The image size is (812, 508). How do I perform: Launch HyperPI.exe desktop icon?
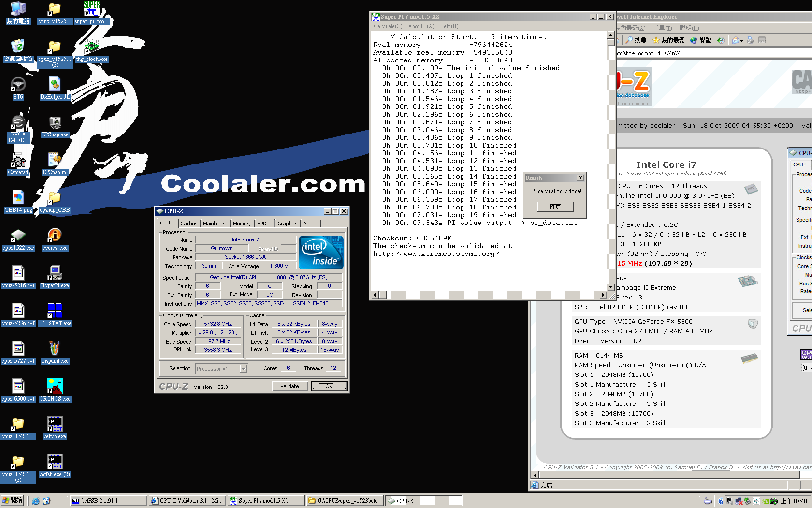click(55, 277)
